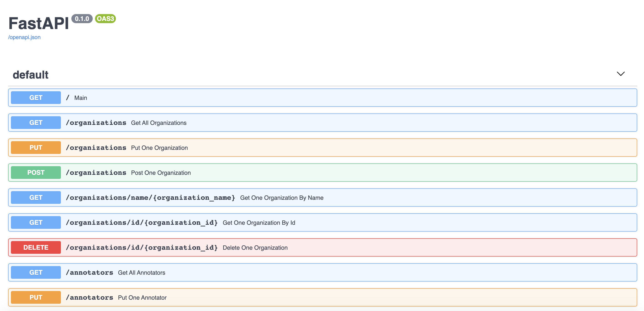644x311 pixels.
Task: Open the /organizations path of the GET row
Action: [x=96, y=123]
